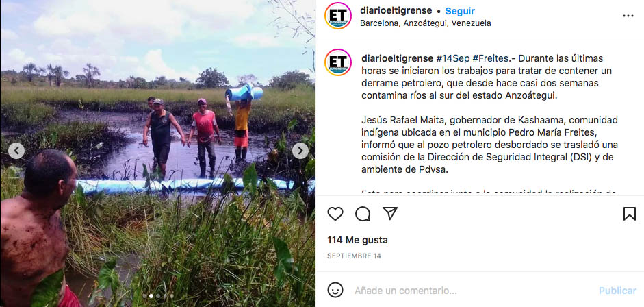This screenshot has height=307, width=644.
Task: Go to the next photo arrow
Action: tap(300, 151)
